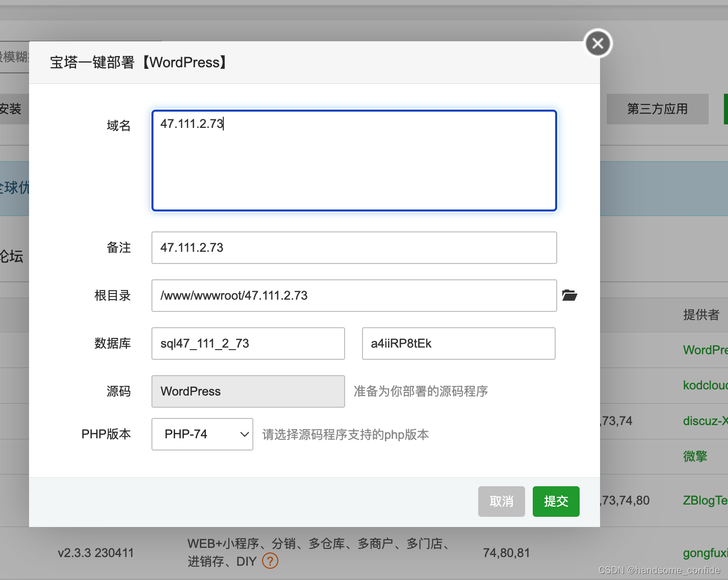Click hint 请选择源码程序支持的php版本
Screen dimensions: 728x580
tap(346, 435)
